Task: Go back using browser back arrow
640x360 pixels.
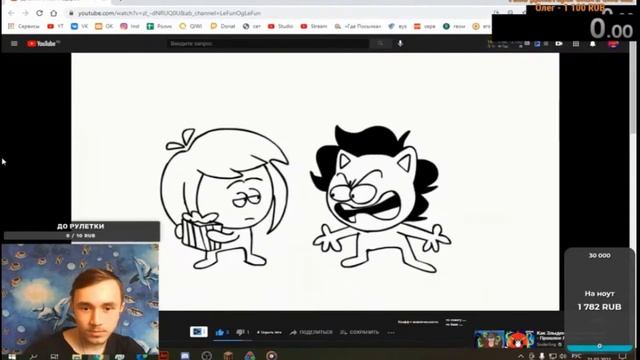Action: point(11,13)
